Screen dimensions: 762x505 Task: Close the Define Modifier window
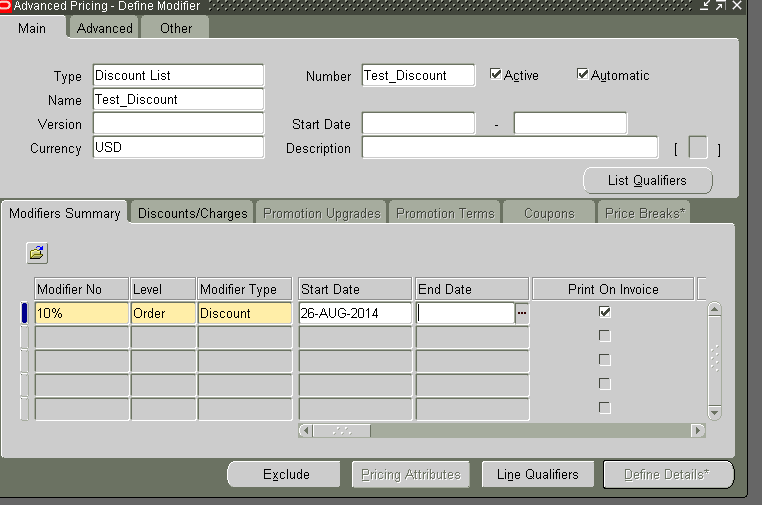pyautogui.click(x=737, y=5)
